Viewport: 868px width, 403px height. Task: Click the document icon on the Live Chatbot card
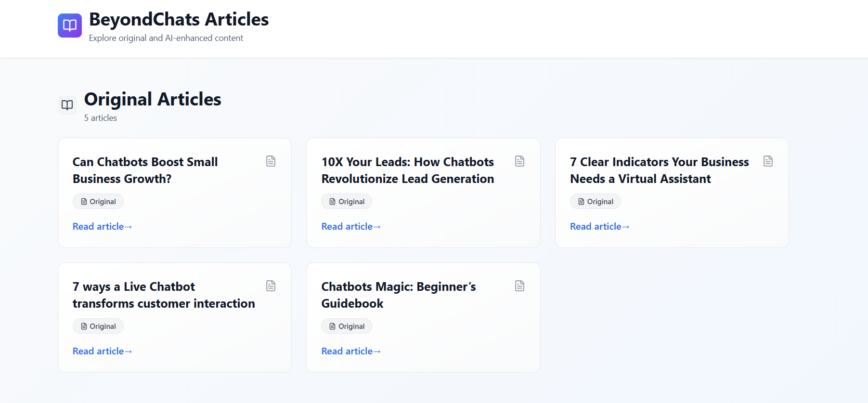point(271,286)
